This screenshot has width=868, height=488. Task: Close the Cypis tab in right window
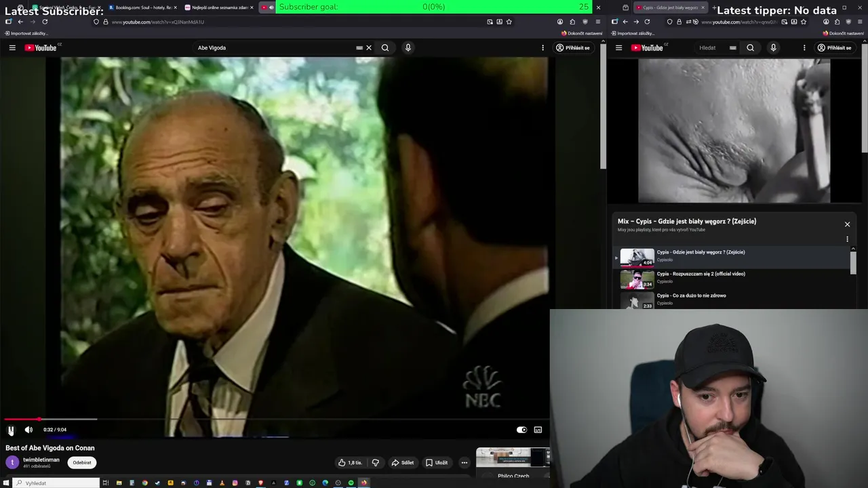coord(703,7)
